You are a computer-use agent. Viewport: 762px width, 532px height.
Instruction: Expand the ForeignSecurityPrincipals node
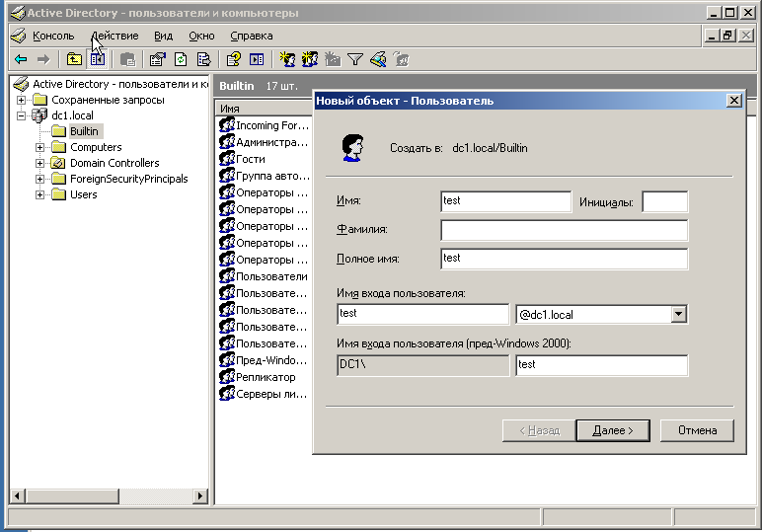click(x=39, y=179)
